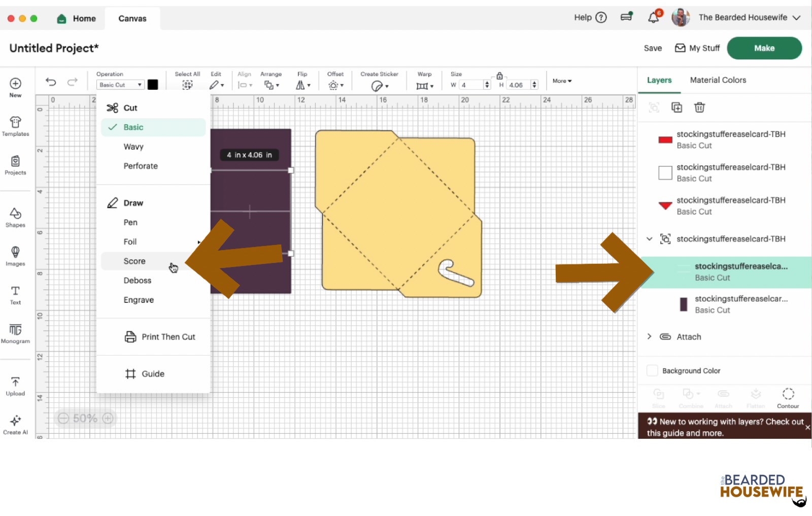This screenshot has width=812, height=516.
Task: Click the Upload icon in sidebar
Action: coord(15,386)
